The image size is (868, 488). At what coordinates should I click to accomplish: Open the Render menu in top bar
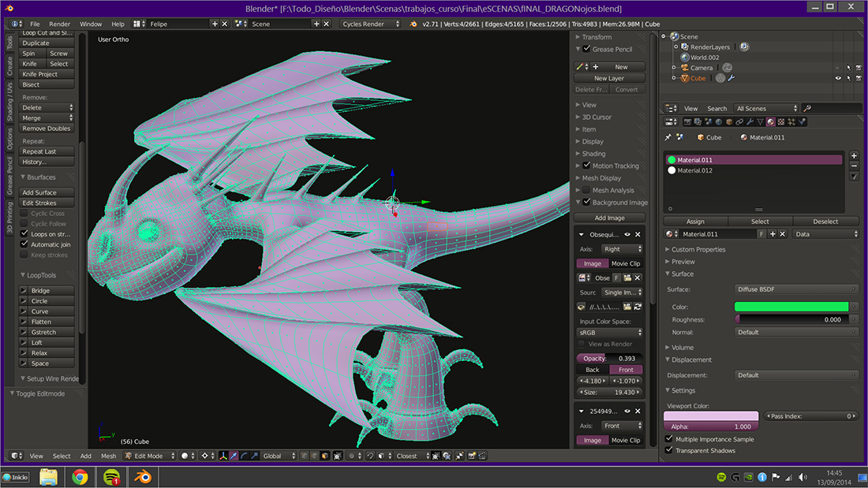[59, 24]
